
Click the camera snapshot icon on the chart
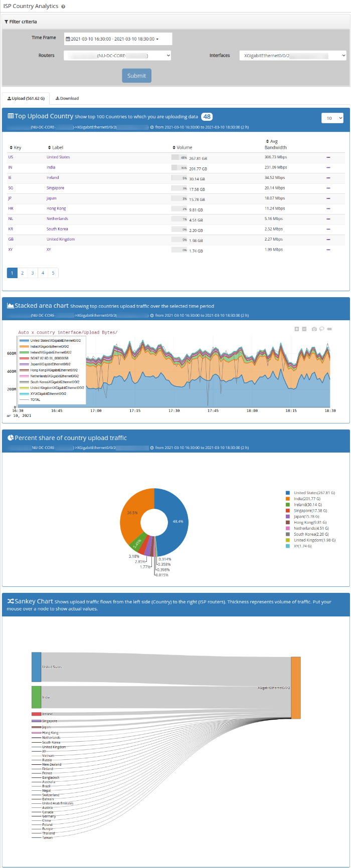(314, 329)
